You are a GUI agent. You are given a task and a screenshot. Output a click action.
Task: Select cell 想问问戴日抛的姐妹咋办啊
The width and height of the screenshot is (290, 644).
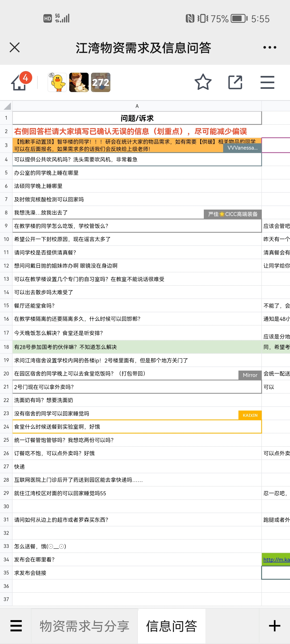tap(137, 266)
